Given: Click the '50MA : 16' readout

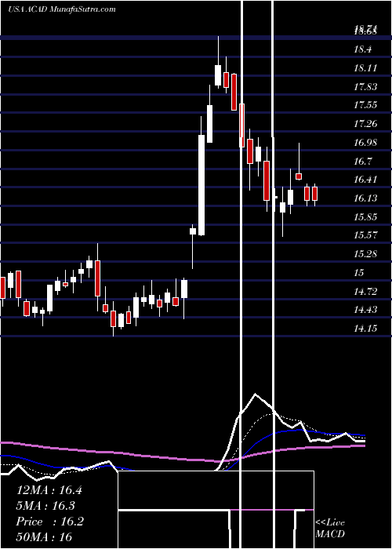Looking at the screenshot, I should pos(44,536).
